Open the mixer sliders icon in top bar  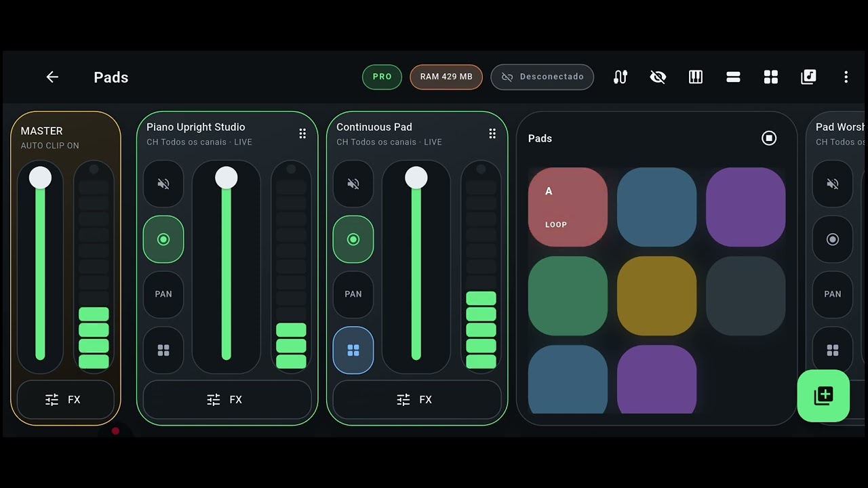coord(620,77)
